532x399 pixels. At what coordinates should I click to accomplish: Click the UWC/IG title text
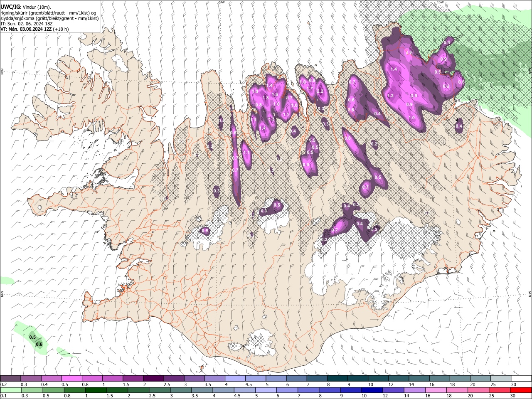pos(10,7)
